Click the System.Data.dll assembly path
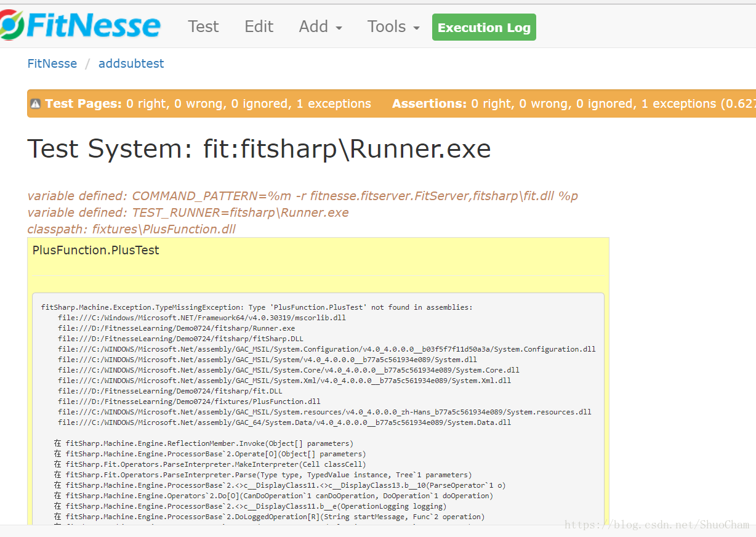Image resolution: width=756 pixels, height=537 pixels. click(x=284, y=422)
